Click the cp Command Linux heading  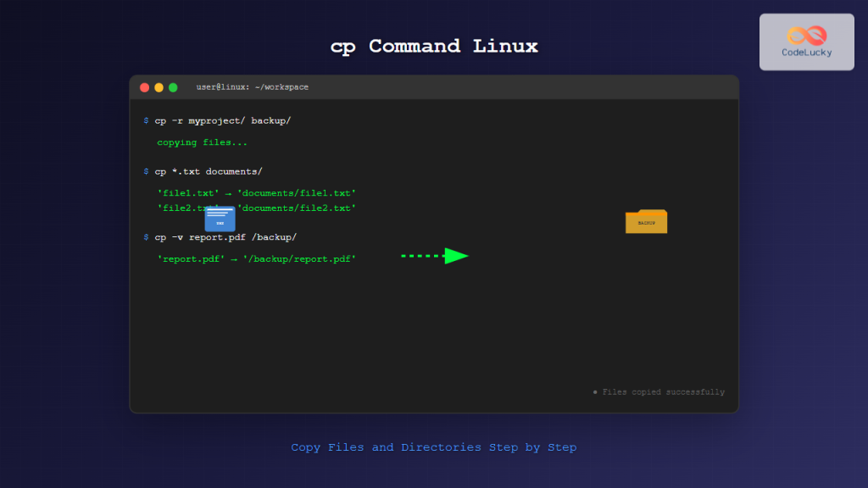[x=434, y=46]
